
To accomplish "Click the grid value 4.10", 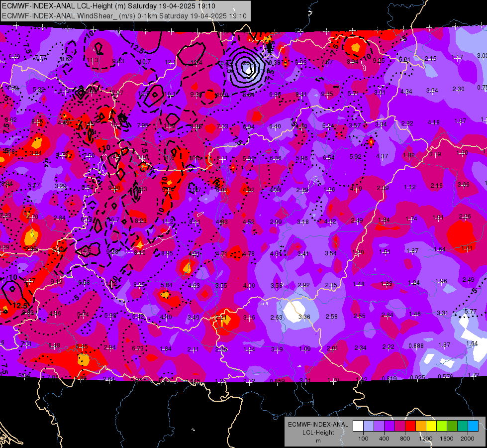I will 356,188.
